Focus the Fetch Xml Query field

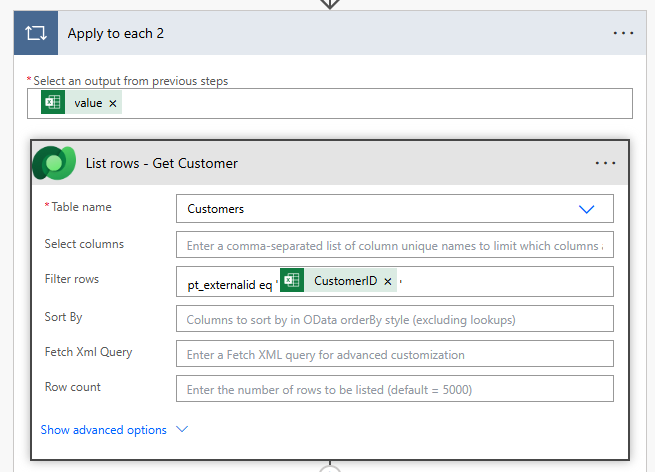[394, 354]
